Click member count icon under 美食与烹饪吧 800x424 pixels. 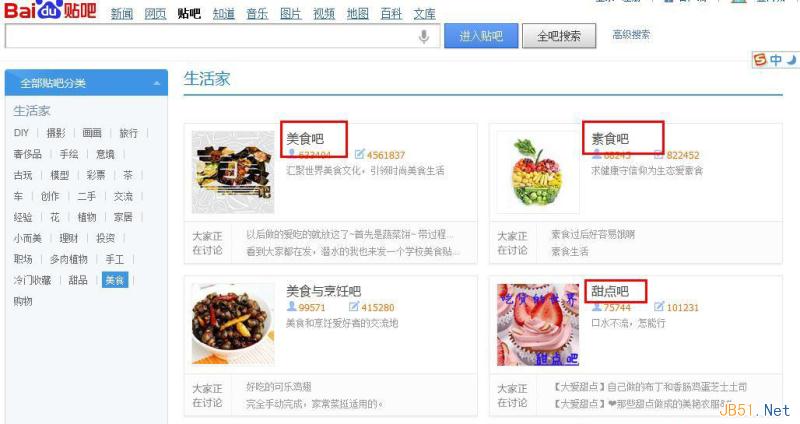(291, 306)
